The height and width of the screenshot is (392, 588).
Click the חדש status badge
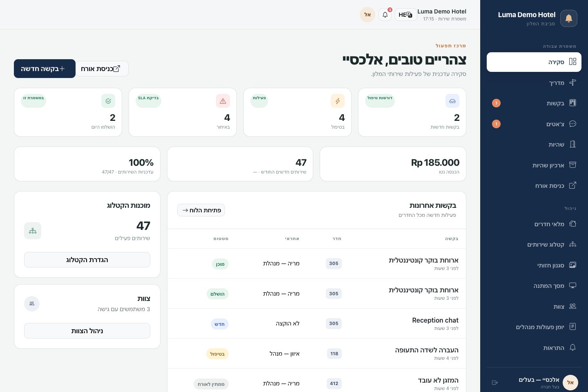click(x=220, y=324)
